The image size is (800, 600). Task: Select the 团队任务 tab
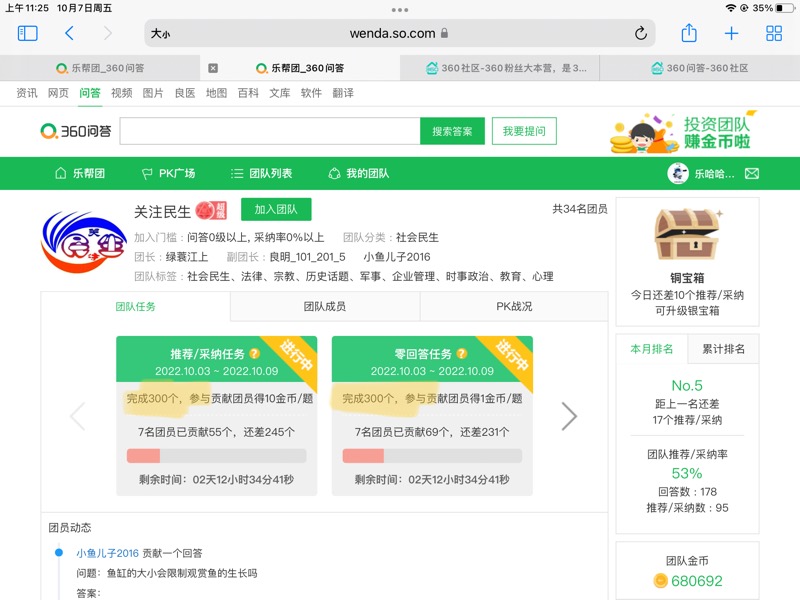(x=136, y=306)
